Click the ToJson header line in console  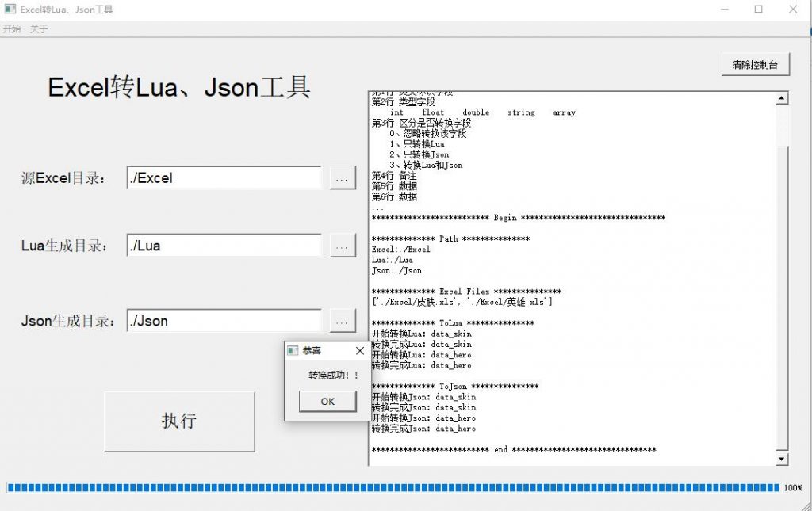click(x=454, y=387)
